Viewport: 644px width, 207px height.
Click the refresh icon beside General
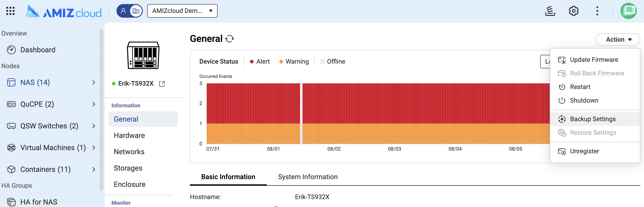pyautogui.click(x=230, y=39)
